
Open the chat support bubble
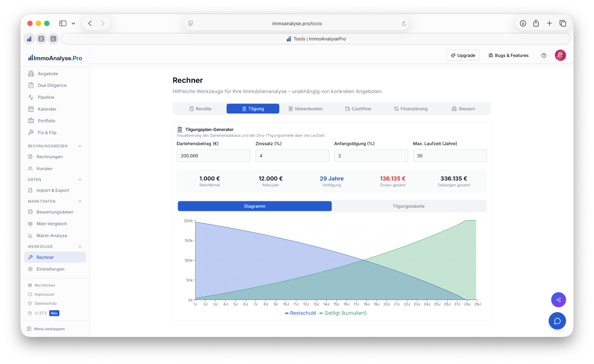click(x=557, y=321)
